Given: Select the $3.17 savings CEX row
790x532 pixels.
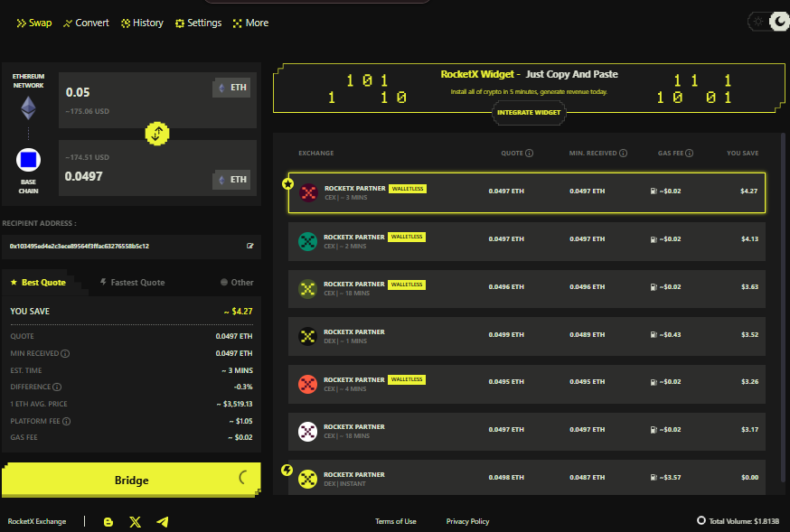Looking at the screenshot, I should [x=526, y=432].
